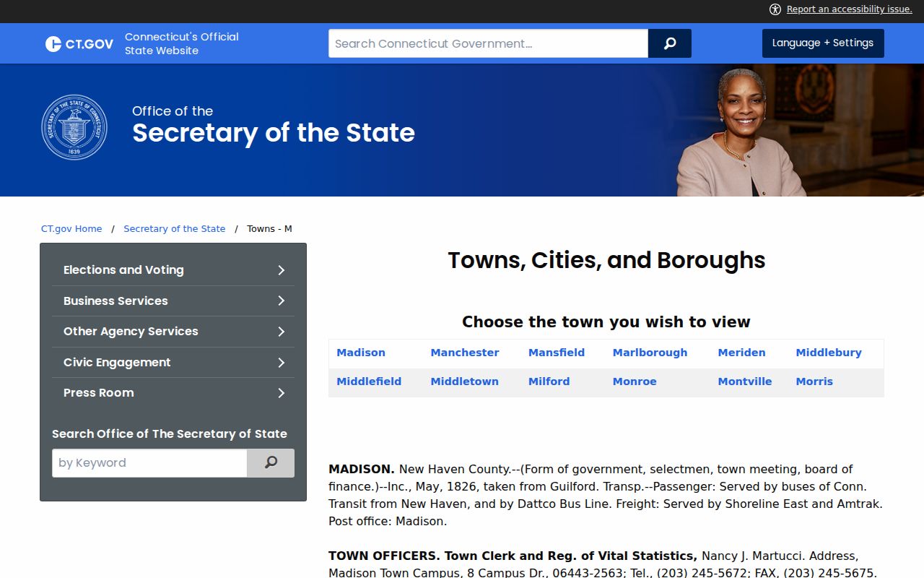
Task: Click the Secretary of the State banner title
Action: point(274,133)
